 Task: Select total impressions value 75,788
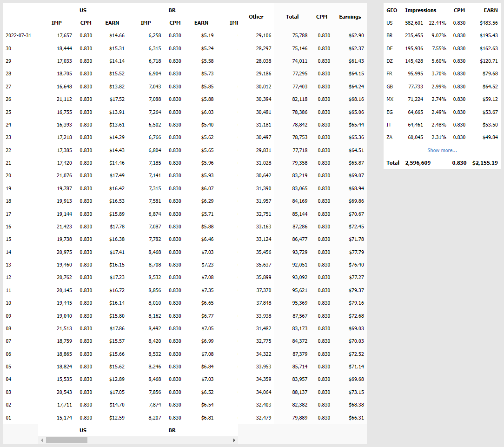click(299, 35)
